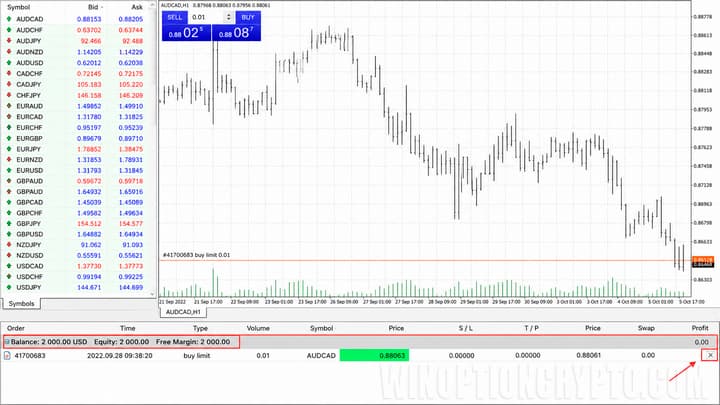
Task: Click order time 2022.09.28 09:38:20
Action: point(119,355)
